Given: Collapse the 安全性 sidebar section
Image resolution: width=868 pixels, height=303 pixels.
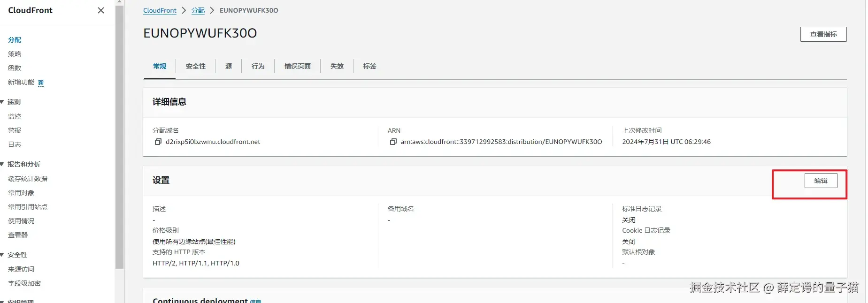Looking at the screenshot, I should click(x=2, y=255).
